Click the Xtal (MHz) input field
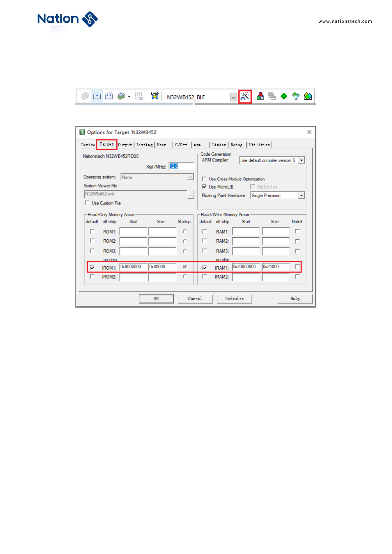The height and width of the screenshot is (554, 392). [181, 167]
